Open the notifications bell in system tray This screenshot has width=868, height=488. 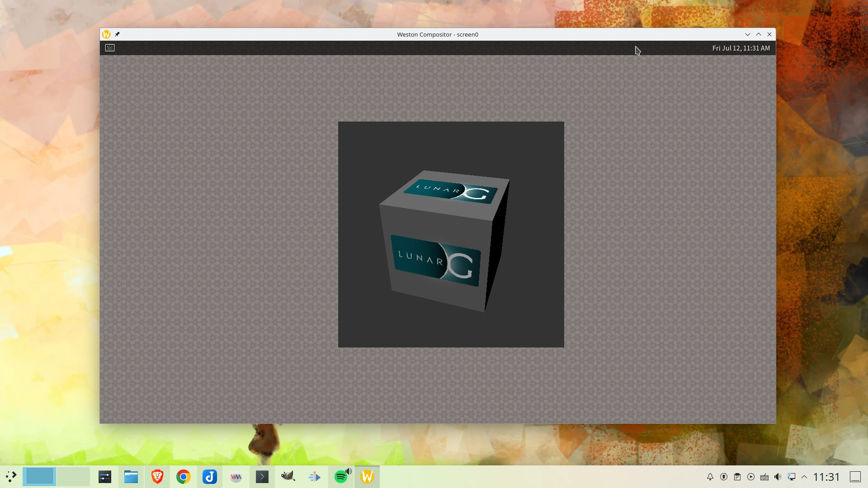(710, 477)
